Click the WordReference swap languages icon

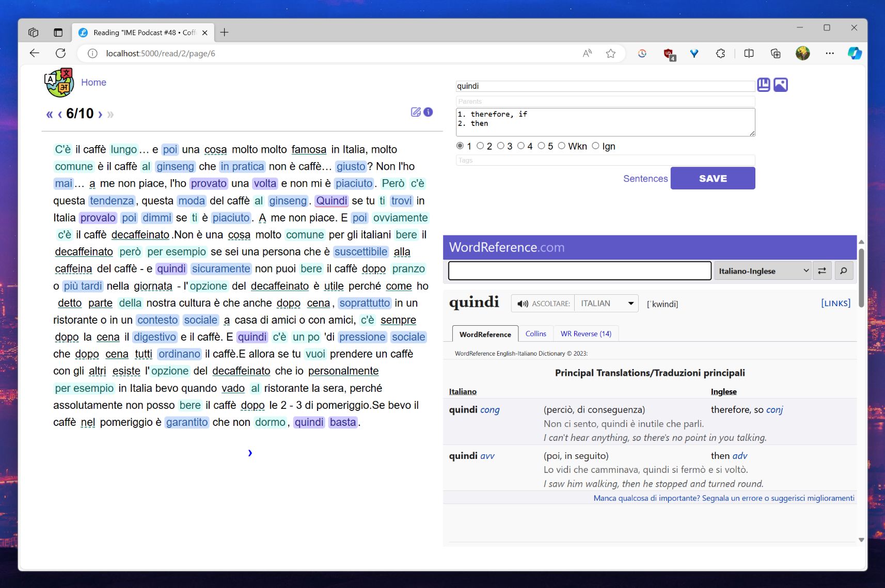pos(822,271)
